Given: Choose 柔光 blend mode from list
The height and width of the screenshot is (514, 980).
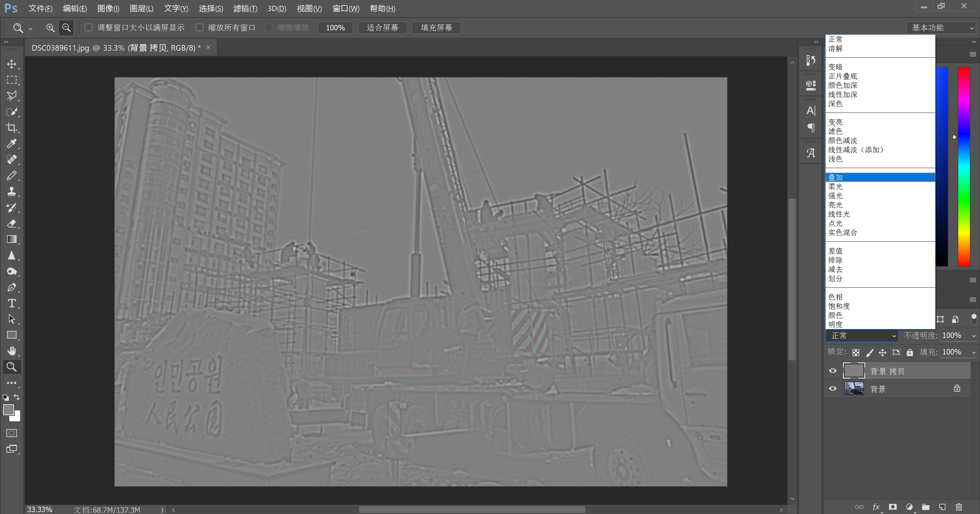Looking at the screenshot, I should point(835,186).
